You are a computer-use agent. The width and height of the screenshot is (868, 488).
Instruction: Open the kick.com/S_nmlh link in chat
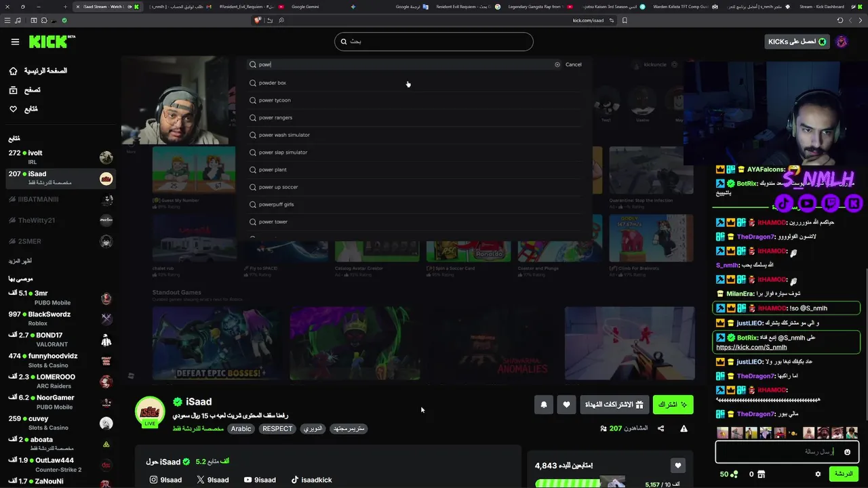click(751, 347)
